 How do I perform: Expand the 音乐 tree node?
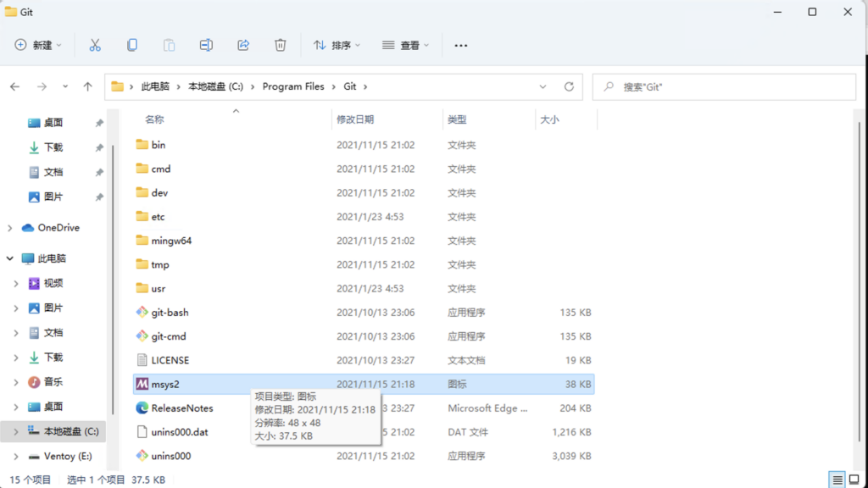16,382
